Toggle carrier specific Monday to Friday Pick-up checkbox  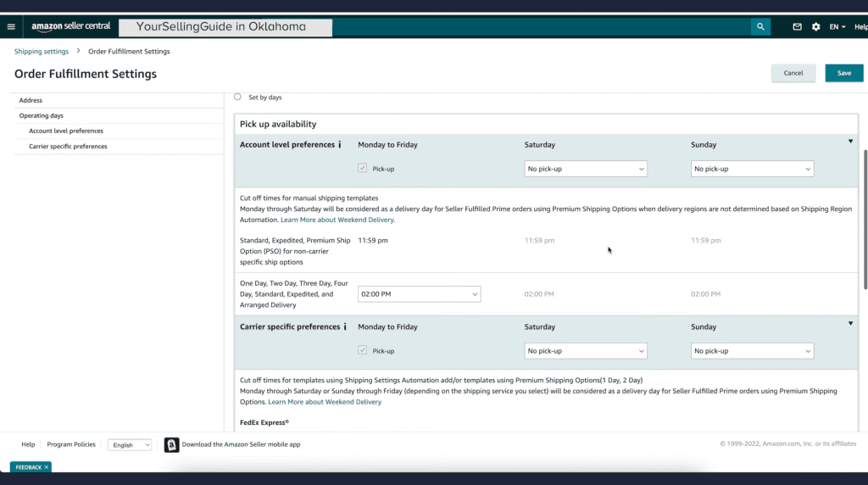click(363, 350)
